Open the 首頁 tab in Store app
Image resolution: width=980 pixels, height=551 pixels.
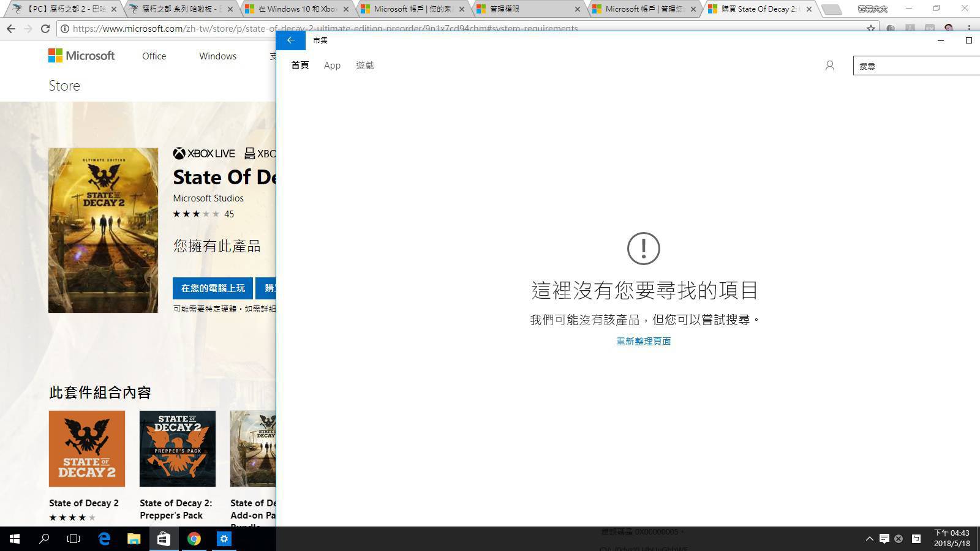[x=300, y=66]
